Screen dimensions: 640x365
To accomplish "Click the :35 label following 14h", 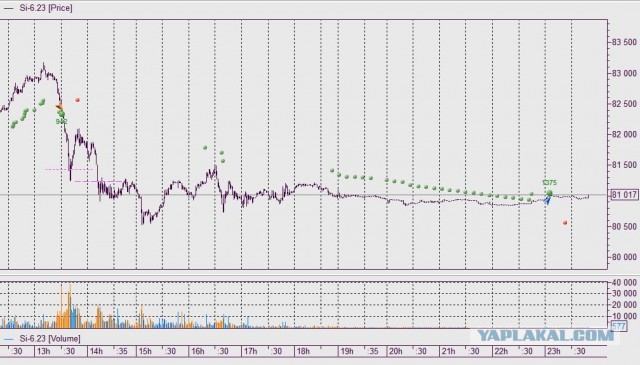I will coord(122,351).
